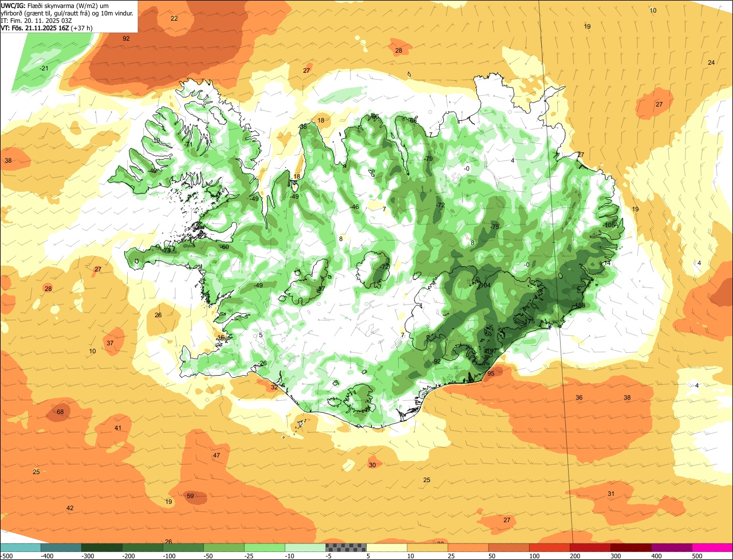Click the -400 teal legend swatch
The image size is (733, 560).
(x=61, y=547)
